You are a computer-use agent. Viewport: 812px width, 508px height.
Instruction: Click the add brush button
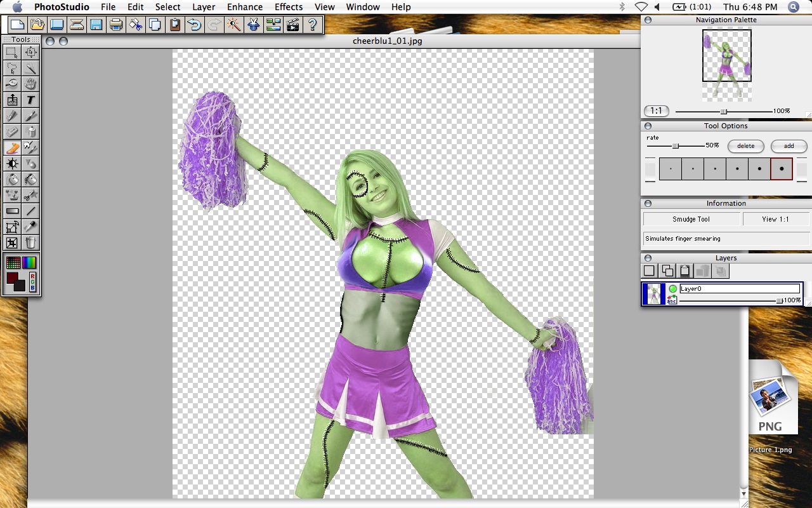click(x=789, y=146)
